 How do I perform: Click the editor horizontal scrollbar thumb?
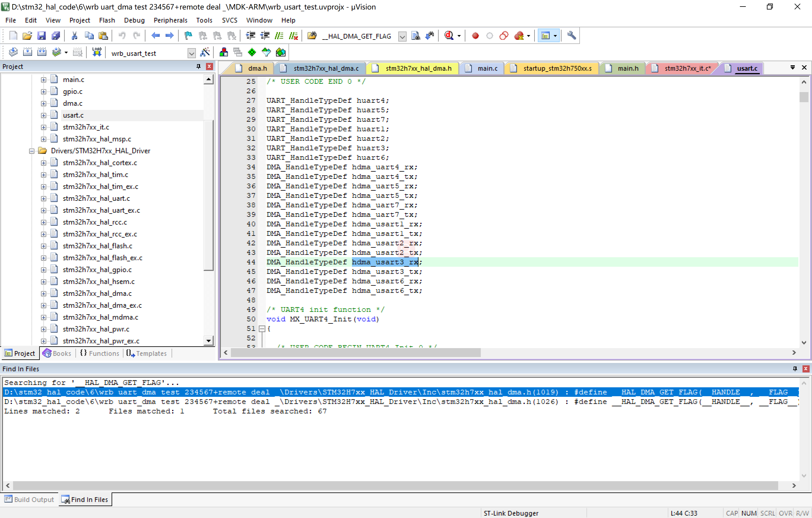click(356, 353)
